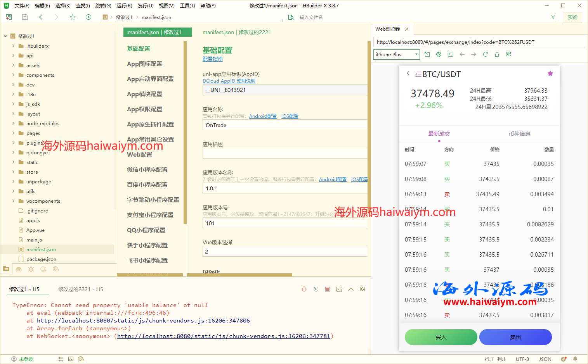Open the QR code icon in browser toolbar
The height and width of the screenshot is (364, 588).
tap(508, 54)
